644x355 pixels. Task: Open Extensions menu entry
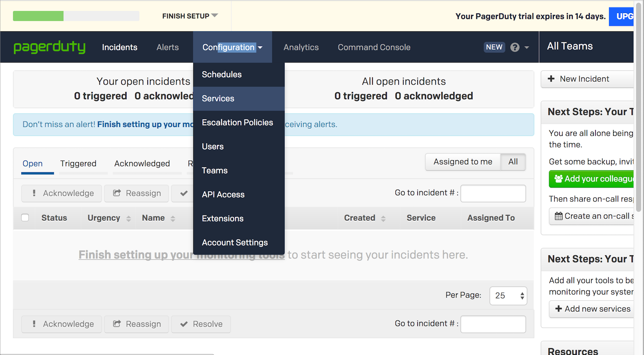pyautogui.click(x=239, y=218)
